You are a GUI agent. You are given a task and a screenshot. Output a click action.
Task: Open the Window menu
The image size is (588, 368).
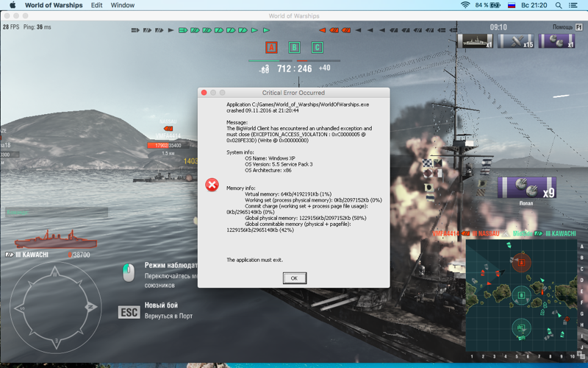tap(123, 5)
